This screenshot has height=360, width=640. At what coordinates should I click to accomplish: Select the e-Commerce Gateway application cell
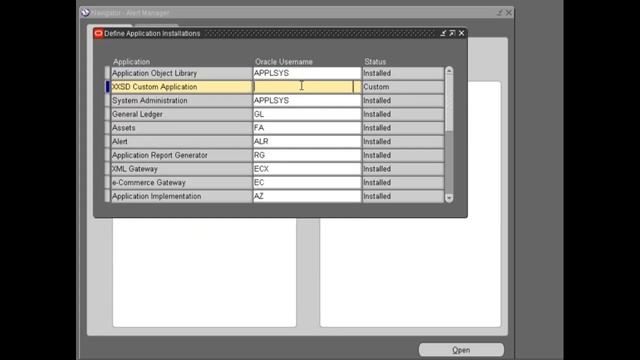pyautogui.click(x=182, y=182)
